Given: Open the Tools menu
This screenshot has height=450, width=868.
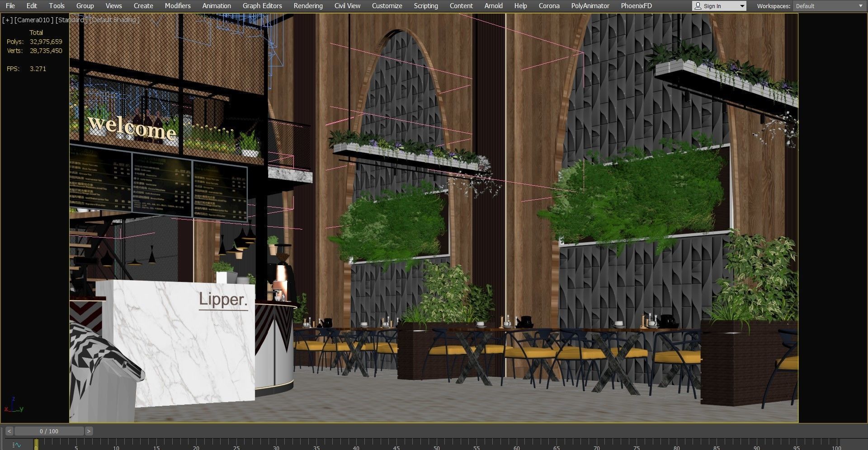Looking at the screenshot, I should (x=57, y=6).
